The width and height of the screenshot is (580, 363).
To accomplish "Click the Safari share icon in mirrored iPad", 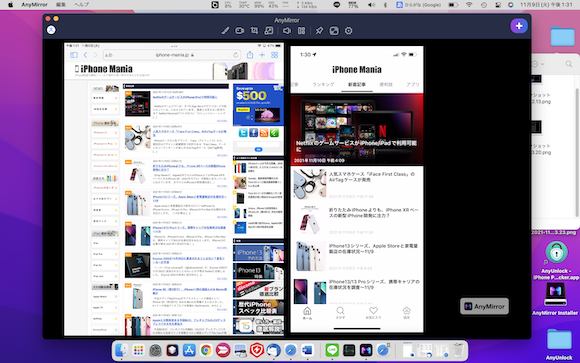I will [250, 55].
